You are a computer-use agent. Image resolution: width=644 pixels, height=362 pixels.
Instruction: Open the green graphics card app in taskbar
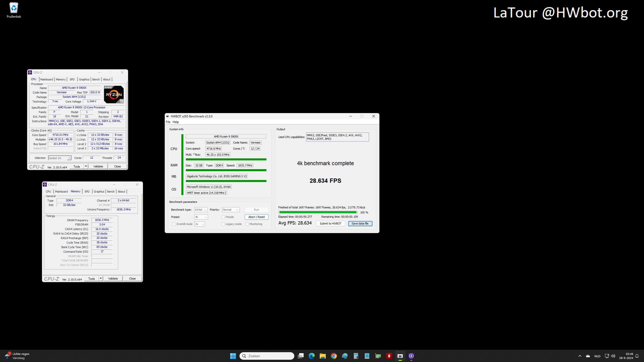coord(378,356)
